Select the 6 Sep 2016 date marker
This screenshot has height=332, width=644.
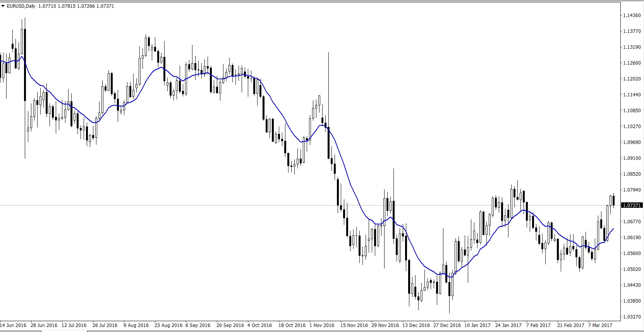pos(198,325)
